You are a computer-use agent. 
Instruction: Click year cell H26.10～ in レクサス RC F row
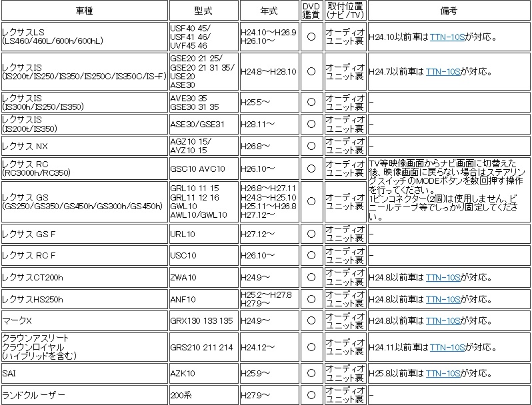point(269,255)
